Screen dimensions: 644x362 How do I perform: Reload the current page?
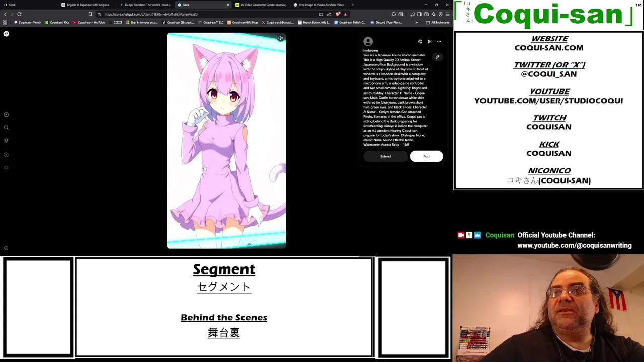(x=19, y=14)
